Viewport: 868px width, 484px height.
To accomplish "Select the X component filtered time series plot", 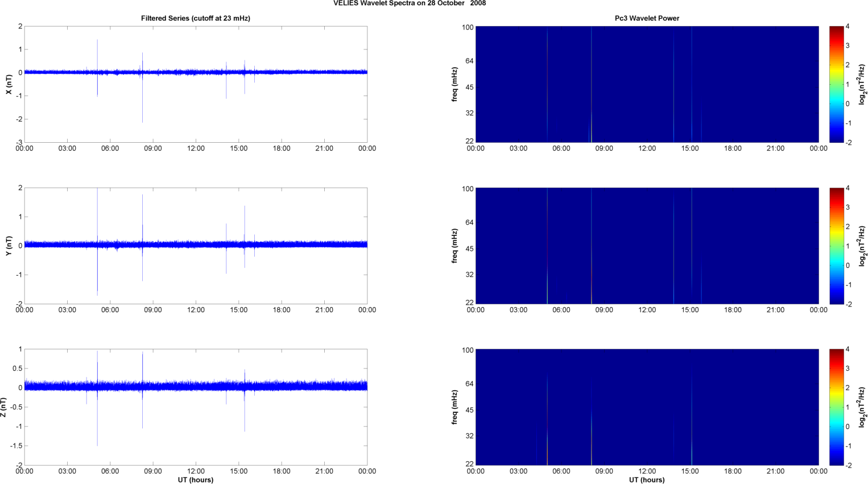I will [x=196, y=84].
